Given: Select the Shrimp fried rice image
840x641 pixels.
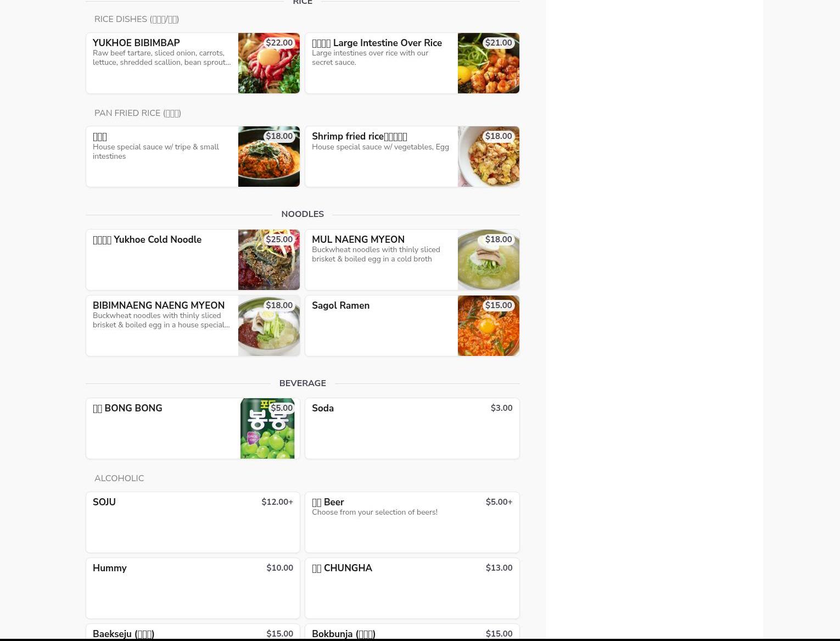Looking at the screenshot, I should click(489, 157).
